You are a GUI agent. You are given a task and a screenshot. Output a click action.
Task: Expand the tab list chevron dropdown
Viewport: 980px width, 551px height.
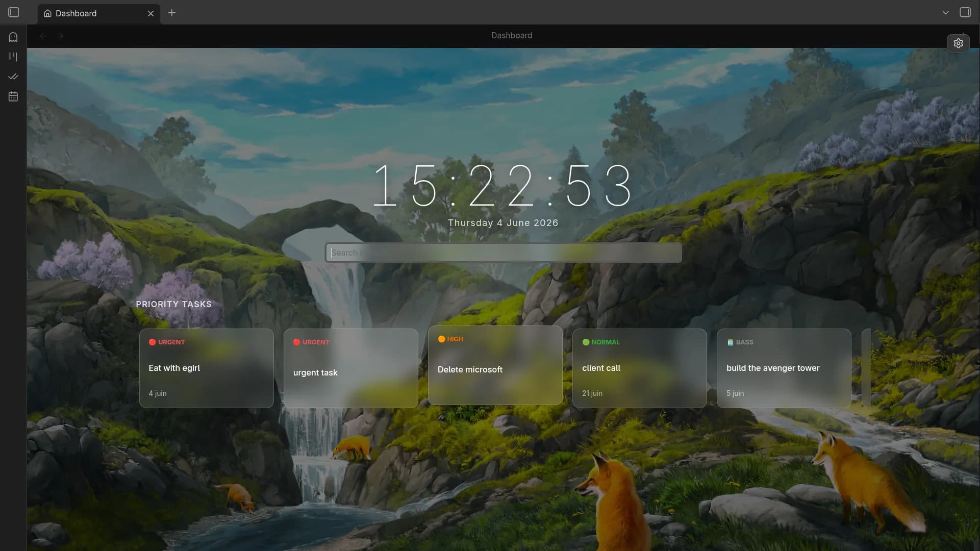(945, 12)
